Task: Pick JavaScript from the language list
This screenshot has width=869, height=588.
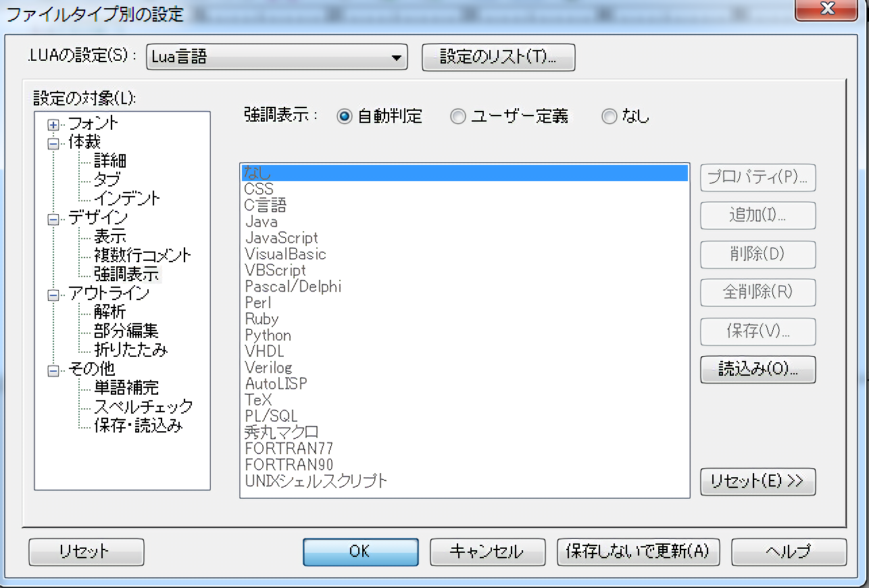Action: 281,238
